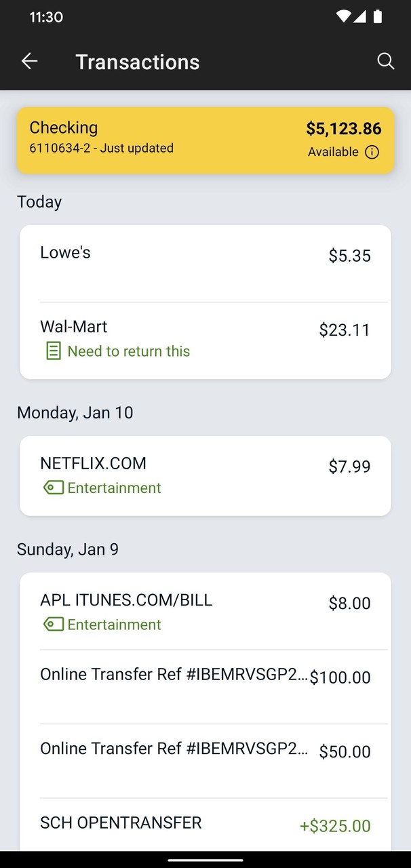
Task: Select the $100.00 Online Transfer entry
Action: coord(206,676)
